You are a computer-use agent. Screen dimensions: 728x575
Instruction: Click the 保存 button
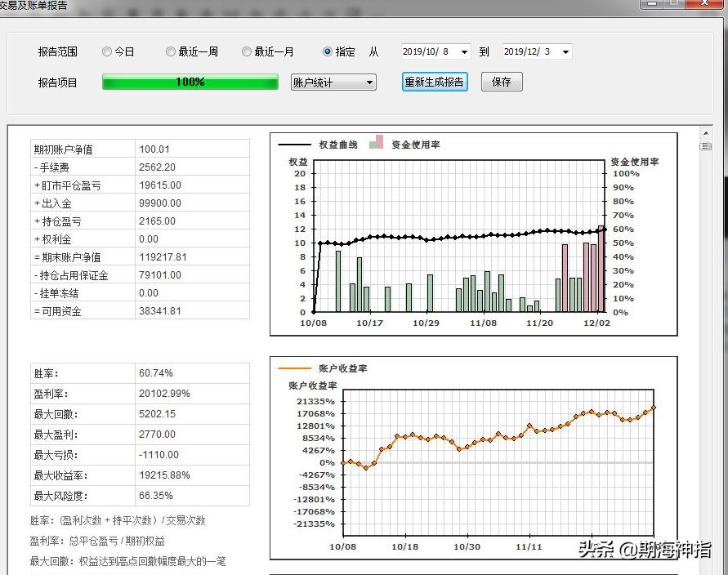[502, 82]
